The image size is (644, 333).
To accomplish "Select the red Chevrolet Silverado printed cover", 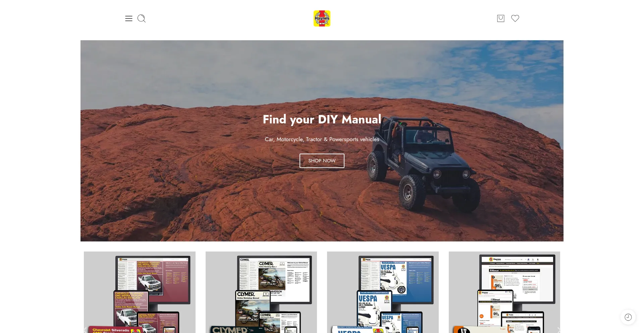I will [x=114, y=330].
